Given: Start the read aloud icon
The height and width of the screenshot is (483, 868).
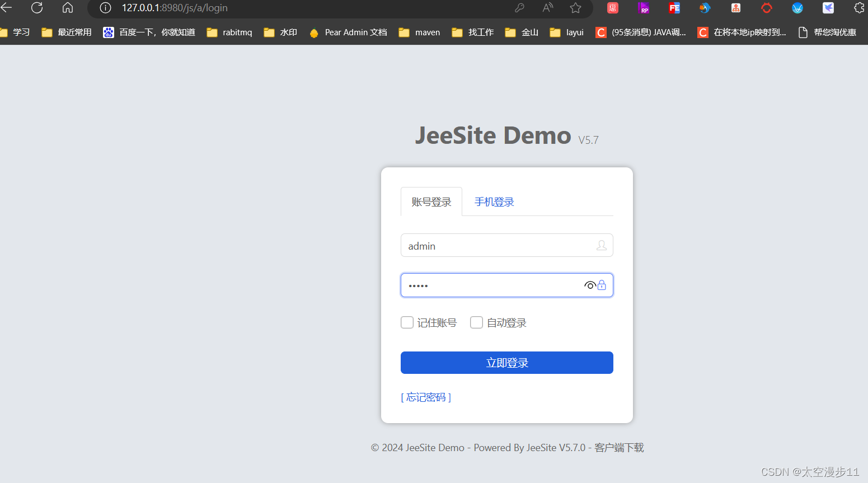Looking at the screenshot, I should click(548, 8).
